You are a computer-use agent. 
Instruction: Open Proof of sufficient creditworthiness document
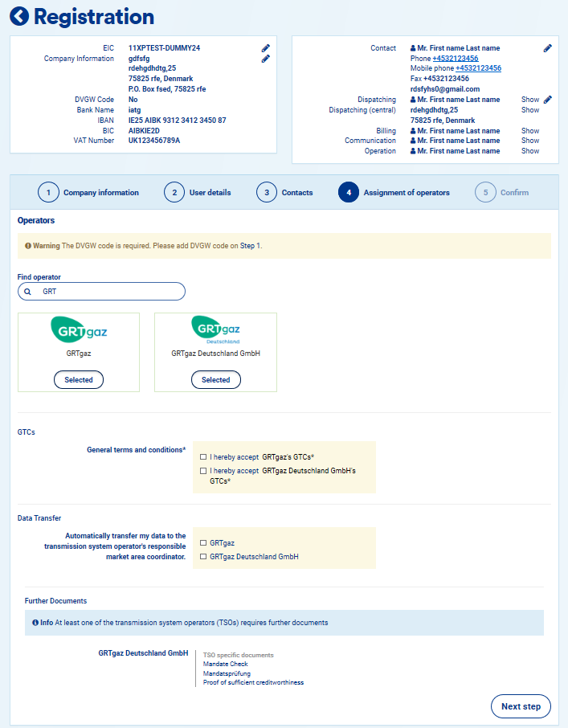253,682
